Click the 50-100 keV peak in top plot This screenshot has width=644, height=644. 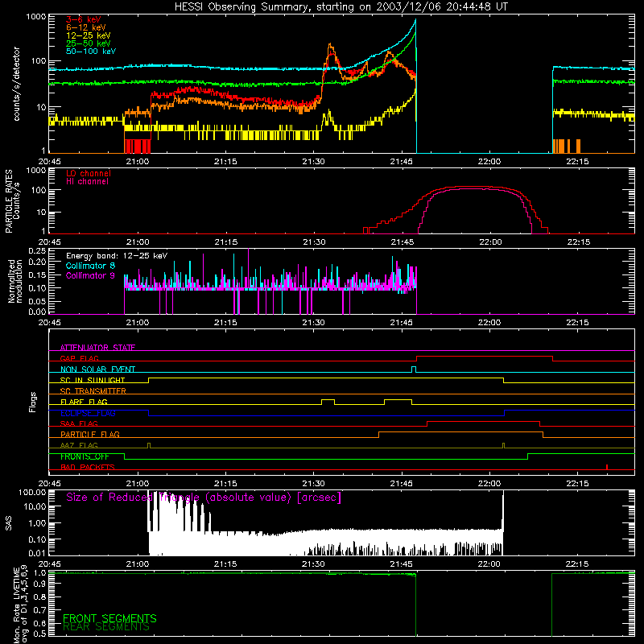[415, 20]
